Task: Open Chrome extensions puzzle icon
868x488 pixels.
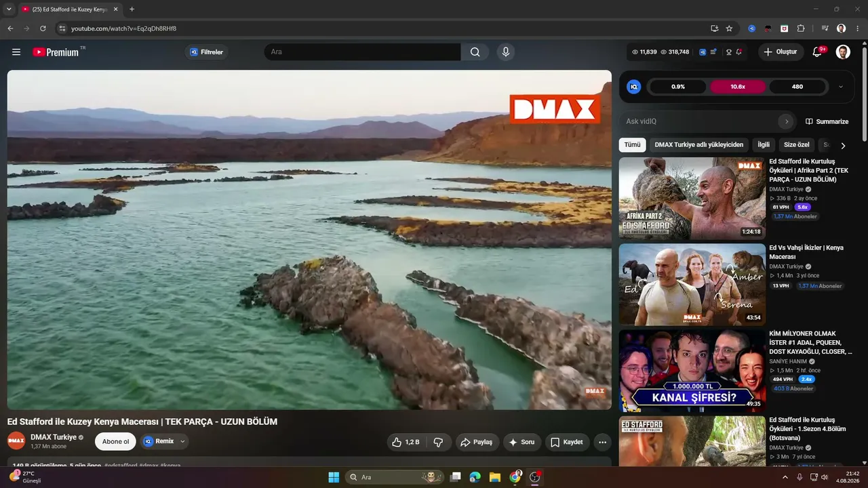Action: (x=801, y=28)
